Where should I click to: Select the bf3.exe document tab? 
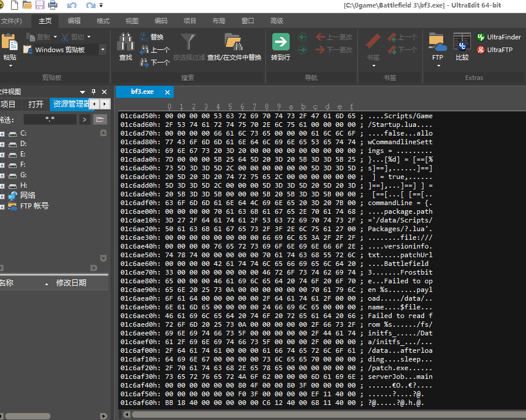143,92
